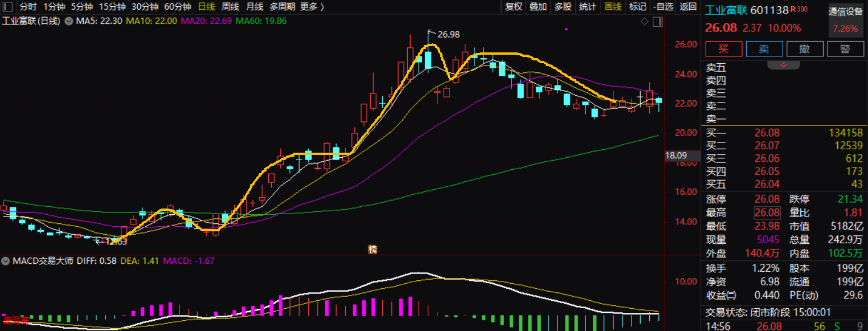
Task: Switch to 月线 monthly chart
Action: [x=255, y=7]
